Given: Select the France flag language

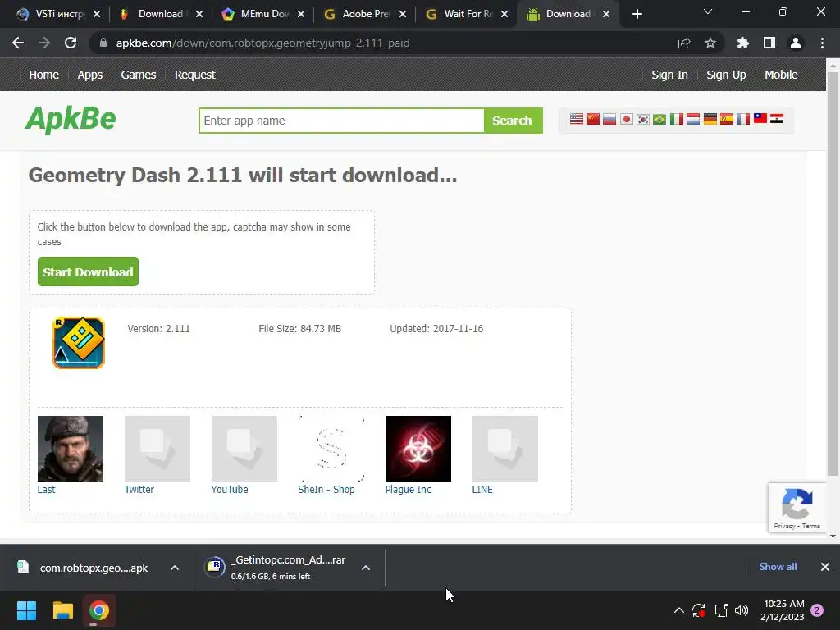Looking at the screenshot, I should (x=743, y=119).
